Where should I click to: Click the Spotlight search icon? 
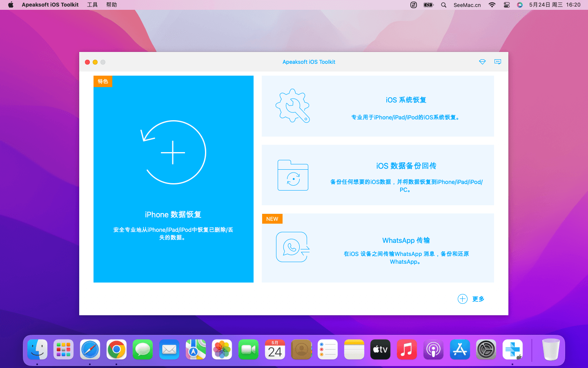point(443,5)
